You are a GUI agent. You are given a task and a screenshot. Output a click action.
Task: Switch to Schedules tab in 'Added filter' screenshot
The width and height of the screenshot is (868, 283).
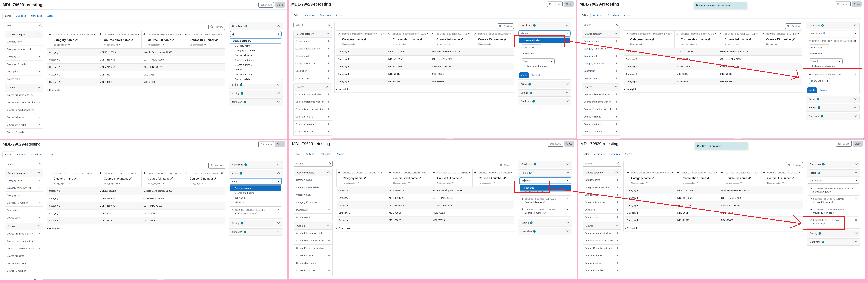pyautogui.click(x=614, y=154)
